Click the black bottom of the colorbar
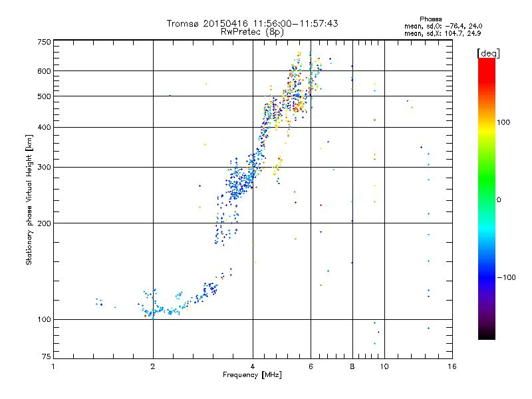The image size is (532, 399). tap(487, 334)
